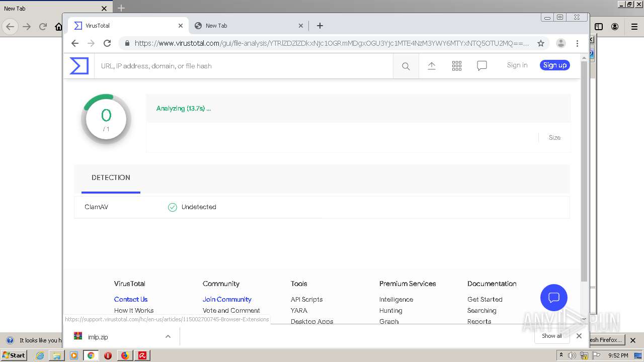Click the page vertical scrollbar
Image resolution: width=644 pixels, height=362 pixels.
tap(584, 171)
